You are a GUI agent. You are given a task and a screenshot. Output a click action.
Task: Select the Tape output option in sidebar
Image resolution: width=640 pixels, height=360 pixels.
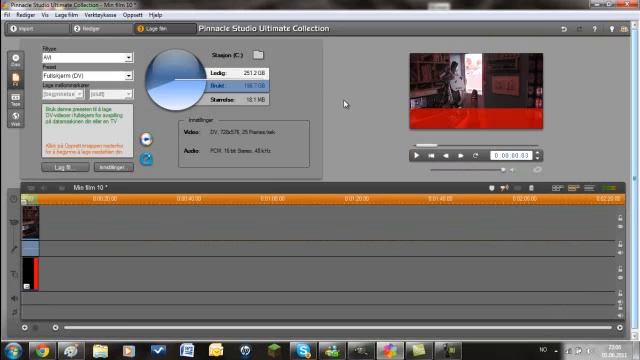tap(16, 99)
